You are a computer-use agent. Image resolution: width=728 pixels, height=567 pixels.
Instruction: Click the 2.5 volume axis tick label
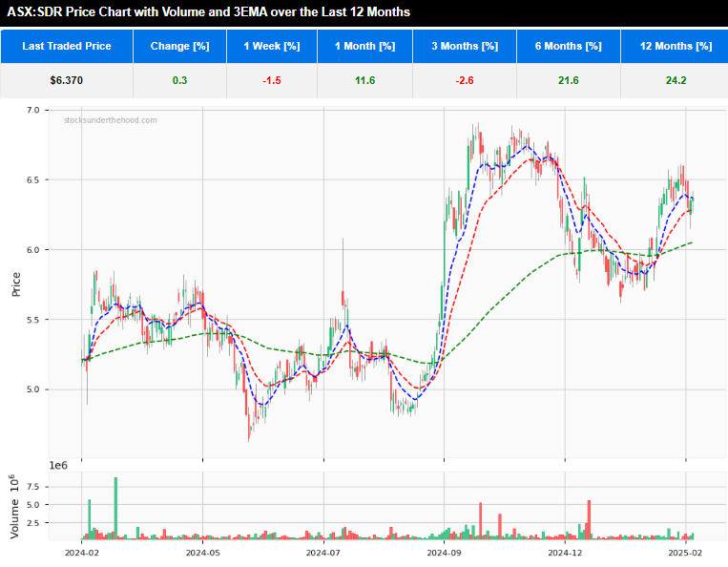[33, 523]
